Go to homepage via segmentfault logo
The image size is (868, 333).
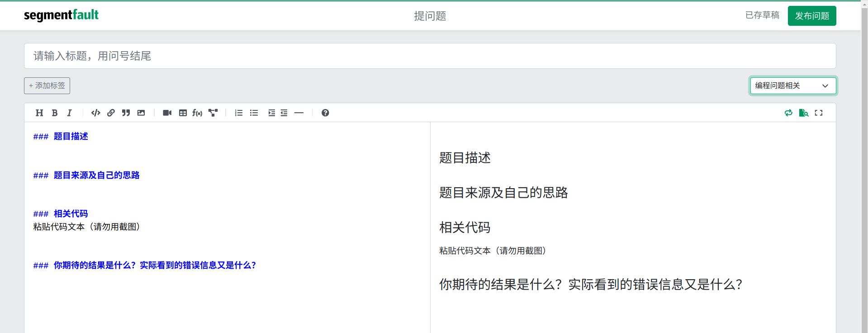(61, 15)
